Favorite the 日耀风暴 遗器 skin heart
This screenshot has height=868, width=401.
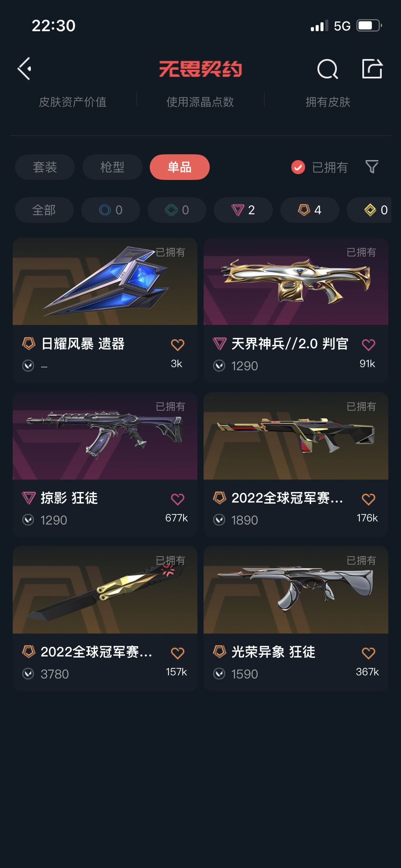(x=177, y=345)
